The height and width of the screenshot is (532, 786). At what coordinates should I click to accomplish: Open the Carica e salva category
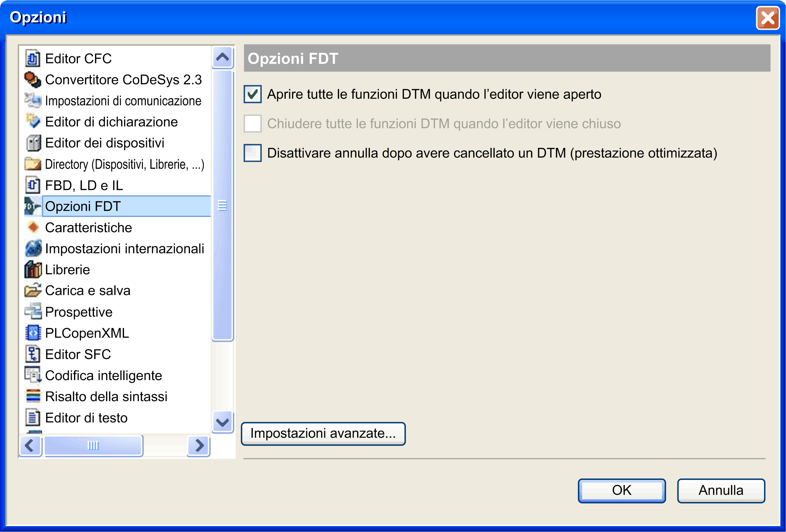point(88,291)
